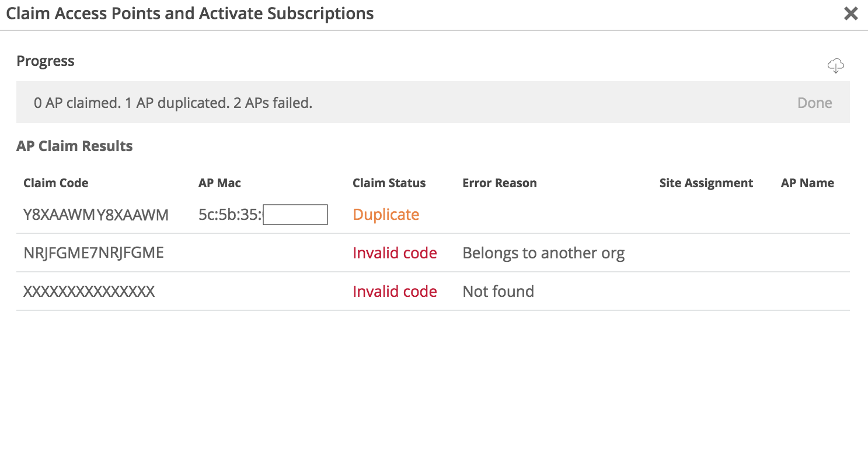Click the AP Claim Results heading
The height and width of the screenshot is (452, 868).
pyautogui.click(x=75, y=146)
